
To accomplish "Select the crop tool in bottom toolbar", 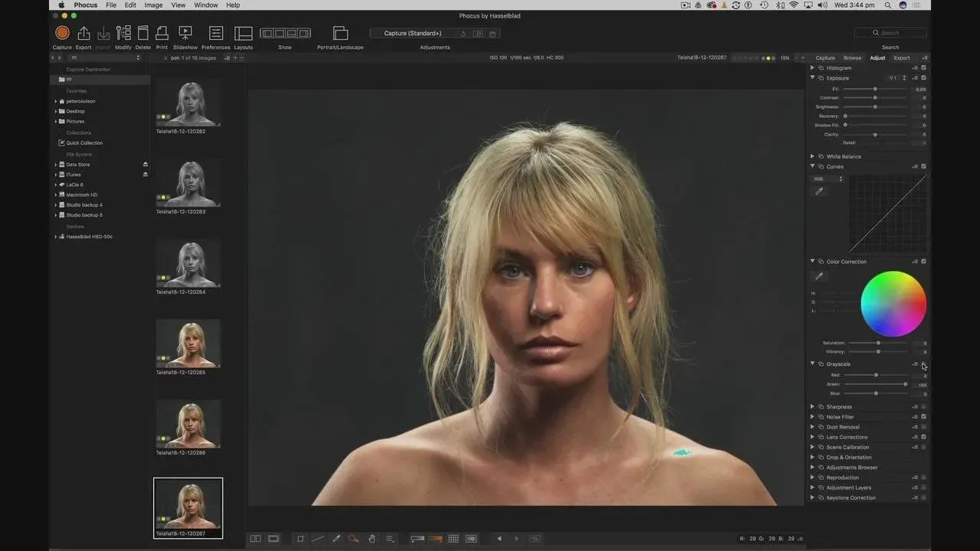I will pos(300,539).
